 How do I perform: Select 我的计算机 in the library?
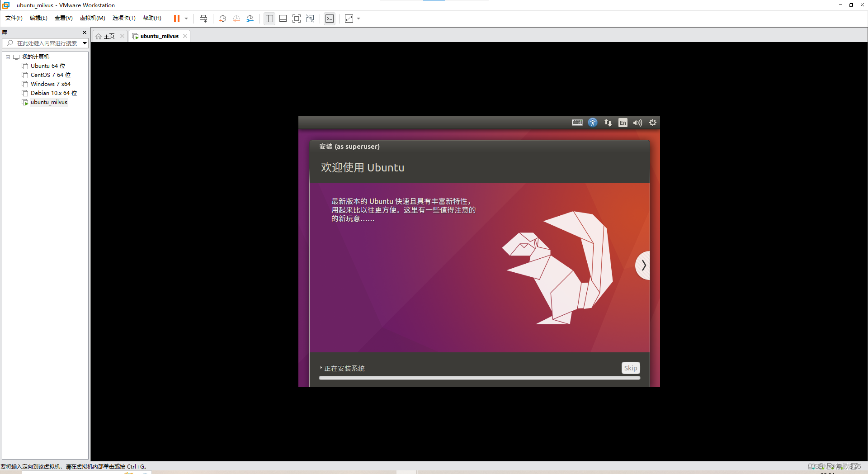coord(35,57)
